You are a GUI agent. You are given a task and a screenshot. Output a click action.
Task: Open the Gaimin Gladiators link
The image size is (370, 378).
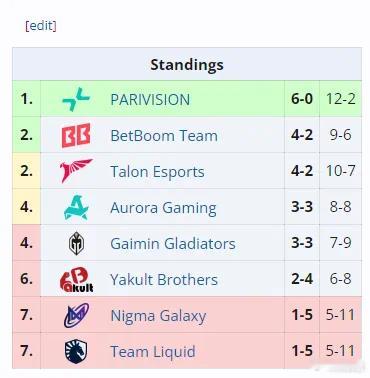pyautogui.click(x=173, y=244)
